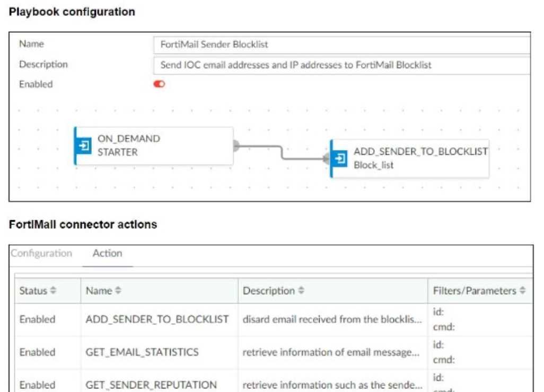544x392 pixels.
Task: Open the Action tab
Action: [107, 253]
